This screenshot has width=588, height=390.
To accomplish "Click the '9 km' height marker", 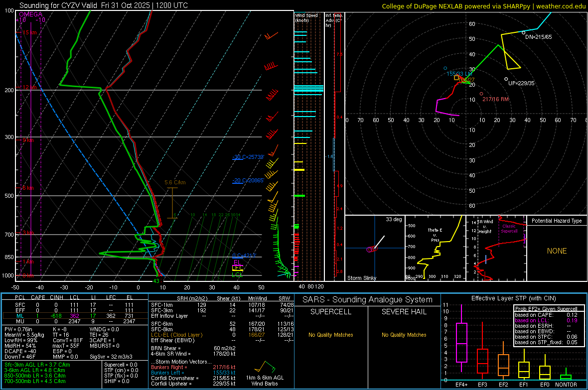I will [x=28, y=140].
